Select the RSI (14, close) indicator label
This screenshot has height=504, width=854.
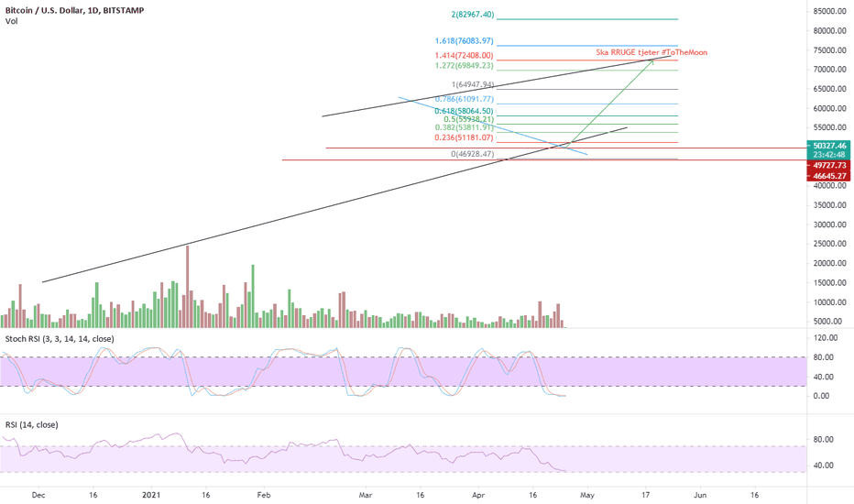click(31, 425)
